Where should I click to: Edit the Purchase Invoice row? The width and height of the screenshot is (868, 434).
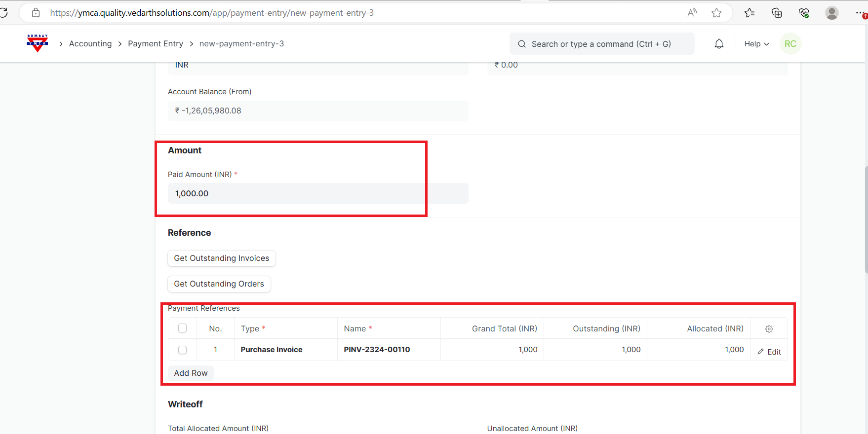coord(769,352)
